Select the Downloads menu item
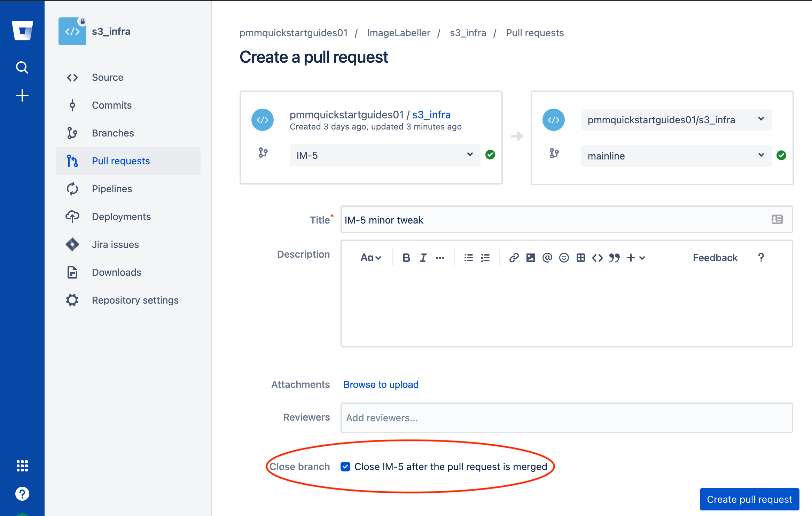The image size is (812, 516). click(x=117, y=272)
